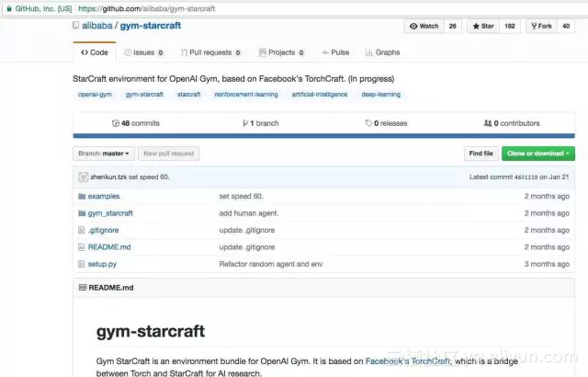The height and width of the screenshot is (377, 588).
Task: Switch to the Pulse tab
Action: pyautogui.click(x=335, y=52)
